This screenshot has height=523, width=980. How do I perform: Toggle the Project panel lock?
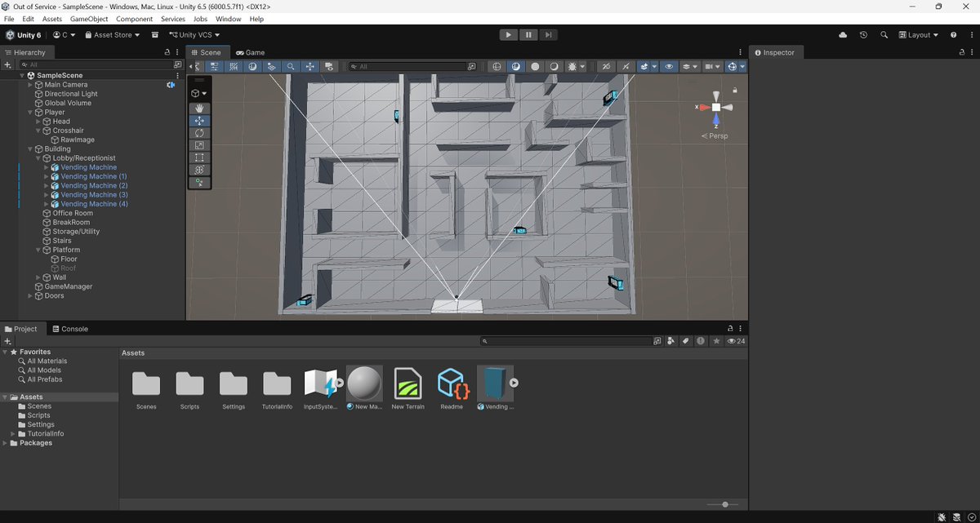click(730, 329)
